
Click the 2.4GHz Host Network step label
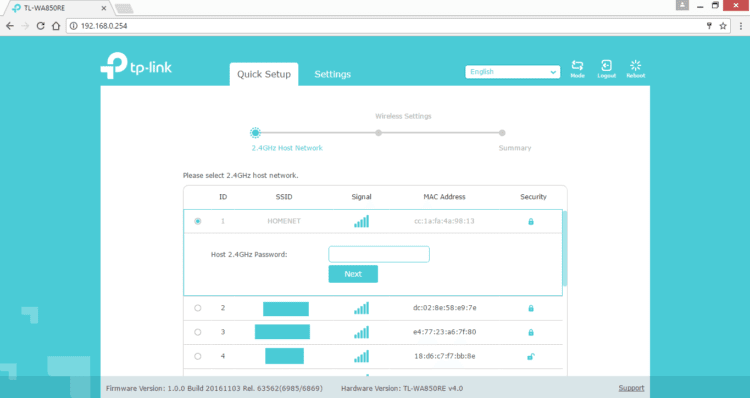pos(287,148)
